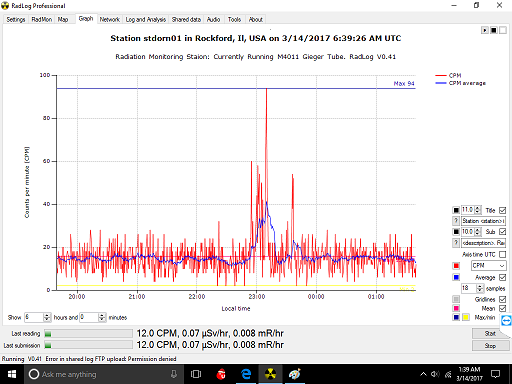Screen dimensions: 512x384
Task: Click the Start logging button
Action: coord(490,333)
